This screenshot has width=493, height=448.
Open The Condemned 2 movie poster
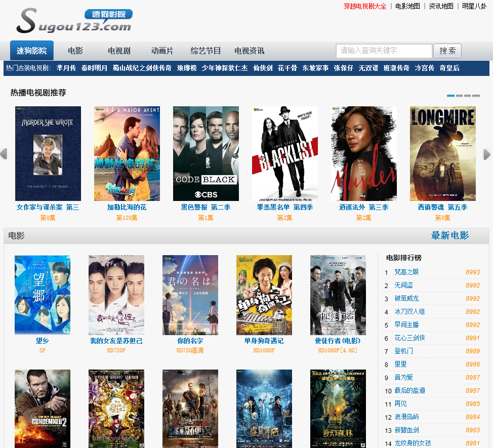[x=43, y=409]
